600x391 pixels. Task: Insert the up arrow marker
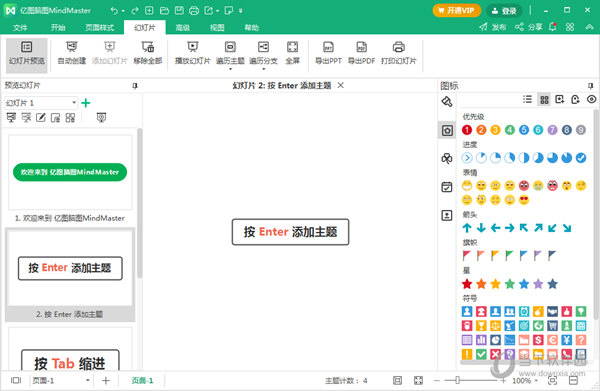click(x=467, y=228)
